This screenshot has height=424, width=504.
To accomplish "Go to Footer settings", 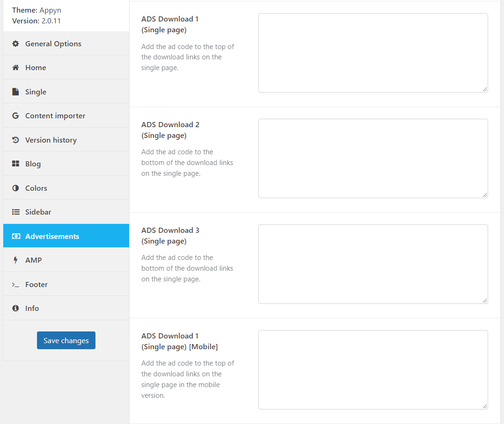I will 66,284.
